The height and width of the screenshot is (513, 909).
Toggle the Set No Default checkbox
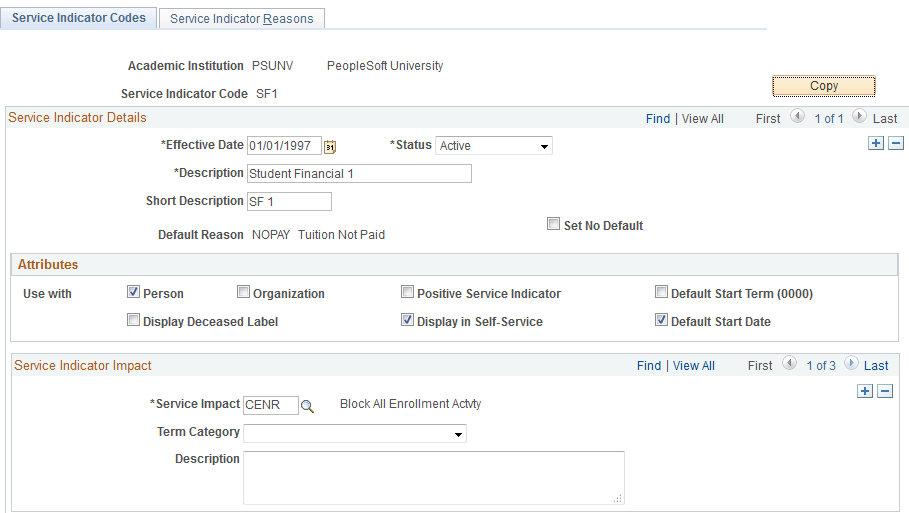pos(553,225)
